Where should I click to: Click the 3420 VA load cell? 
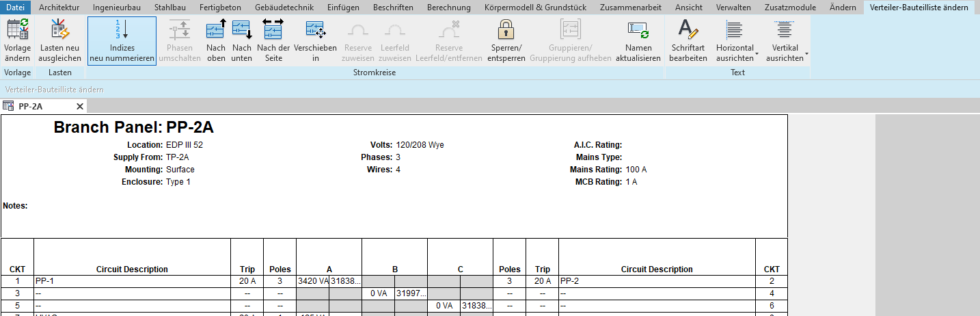click(313, 281)
